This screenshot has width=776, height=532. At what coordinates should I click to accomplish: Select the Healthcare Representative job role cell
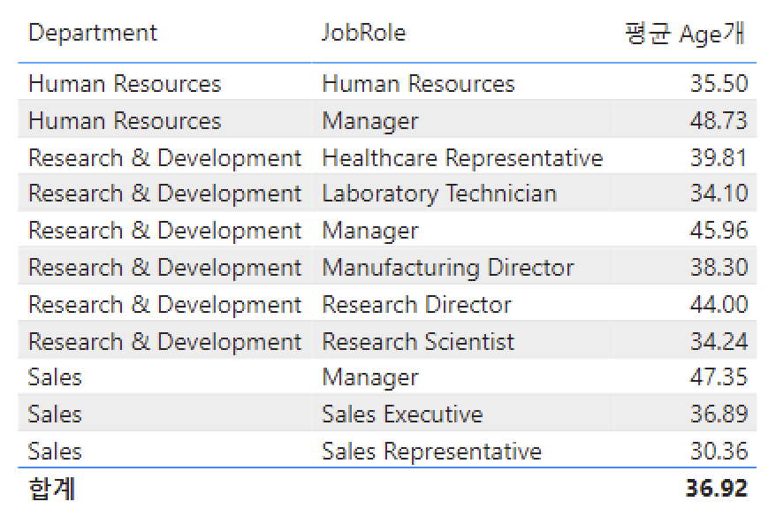(x=461, y=158)
